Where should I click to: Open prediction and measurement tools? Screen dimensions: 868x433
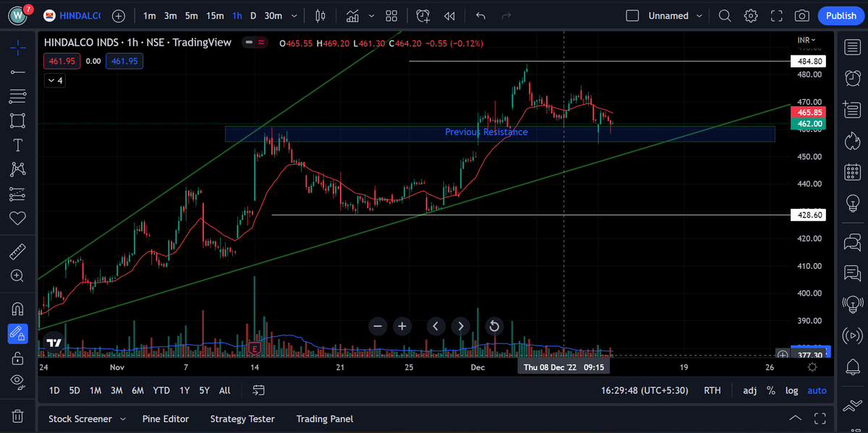18,194
